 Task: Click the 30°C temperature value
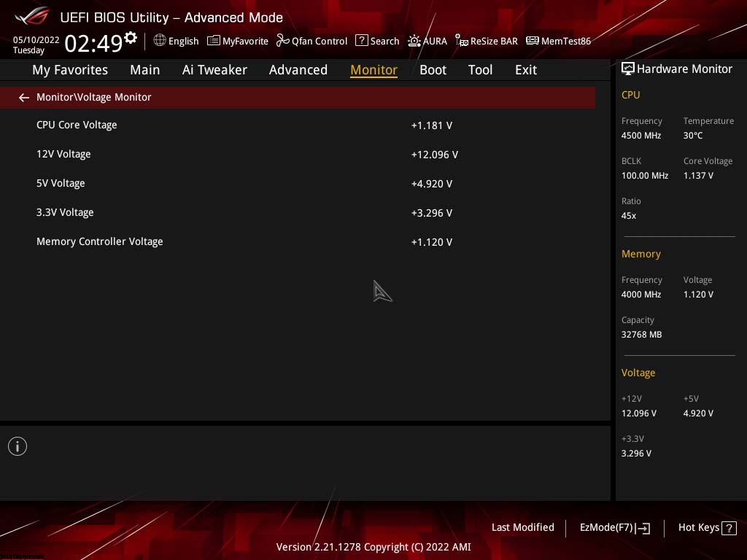(x=693, y=135)
